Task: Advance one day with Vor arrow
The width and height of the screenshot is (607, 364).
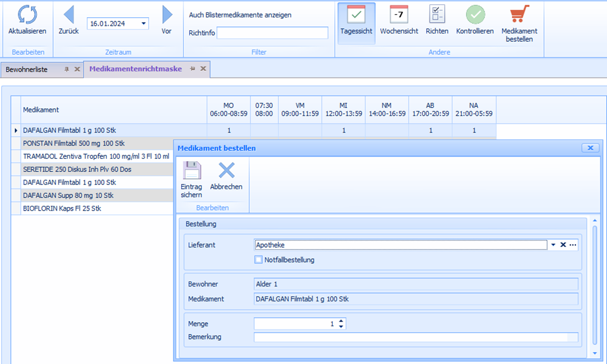Action: coord(167,15)
